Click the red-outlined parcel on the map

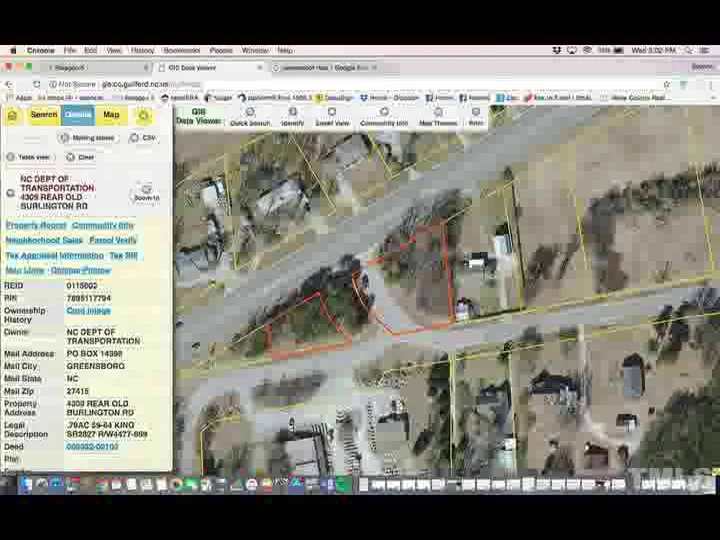pyautogui.click(x=418, y=280)
